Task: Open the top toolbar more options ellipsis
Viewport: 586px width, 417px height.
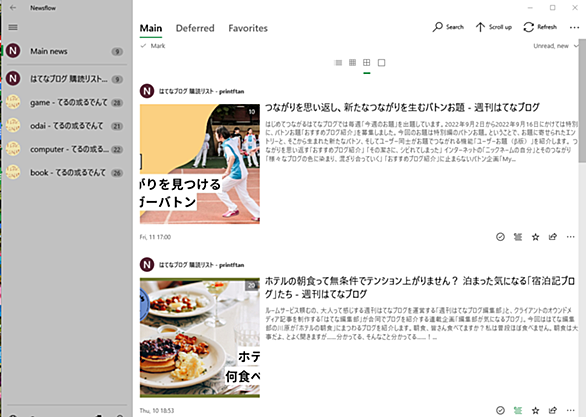Action: [574, 27]
